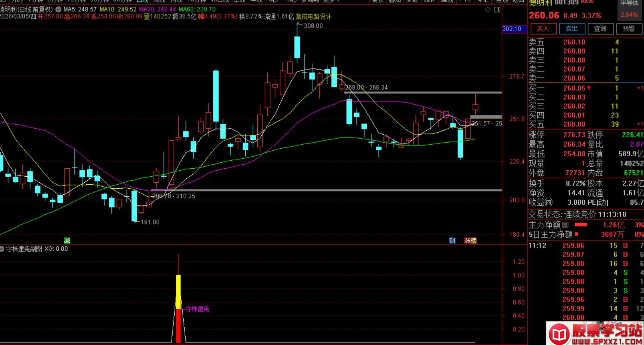
Task: Expand the 守株逮兔副图 indicator dropdown
Action: click(2, 249)
